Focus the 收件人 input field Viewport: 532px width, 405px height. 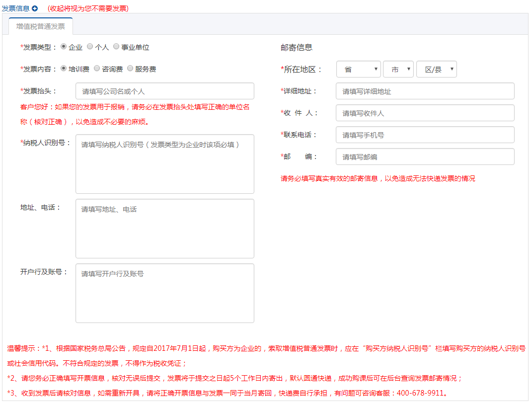click(x=425, y=113)
